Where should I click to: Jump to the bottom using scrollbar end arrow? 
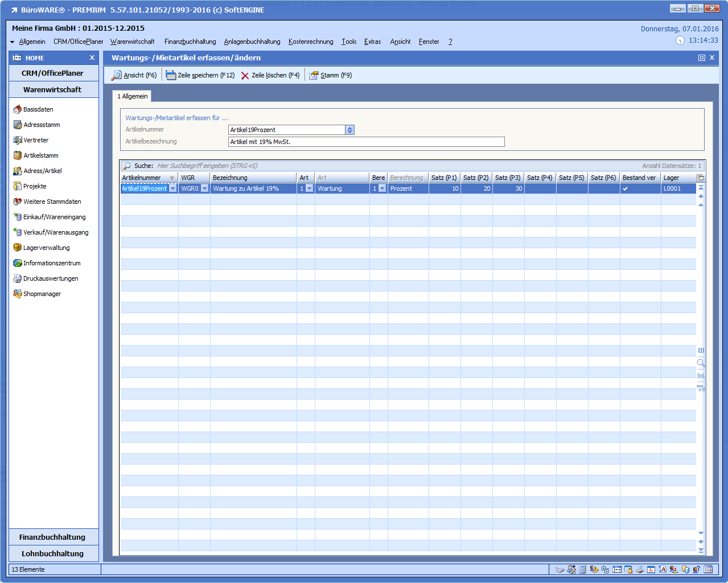tap(701, 551)
